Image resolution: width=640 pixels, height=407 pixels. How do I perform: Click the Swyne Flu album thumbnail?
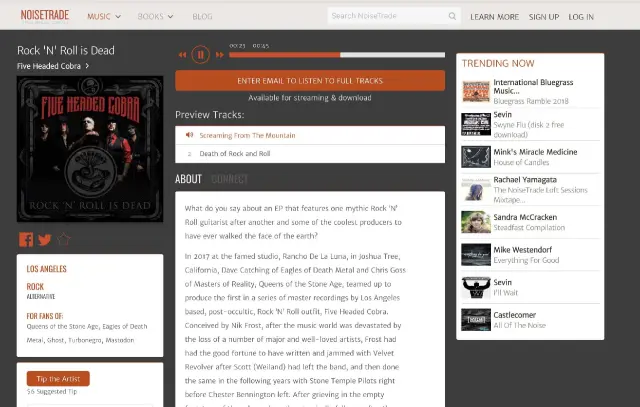476,124
